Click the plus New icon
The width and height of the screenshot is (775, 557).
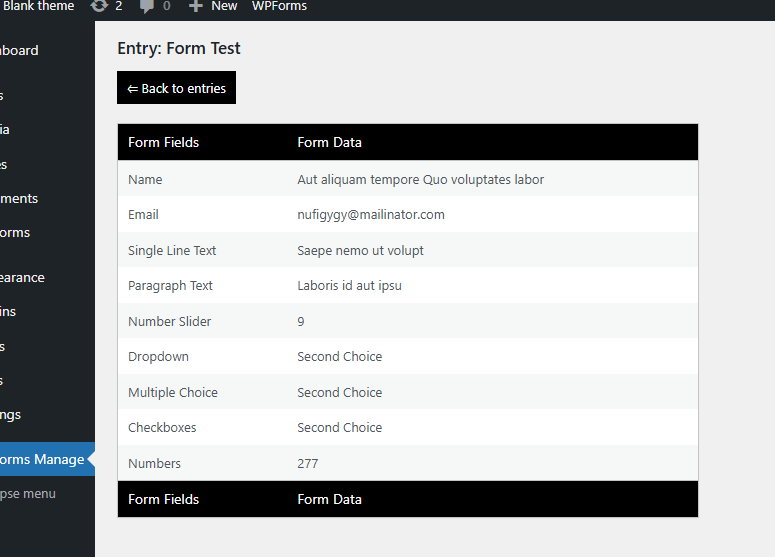pos(196,6)
